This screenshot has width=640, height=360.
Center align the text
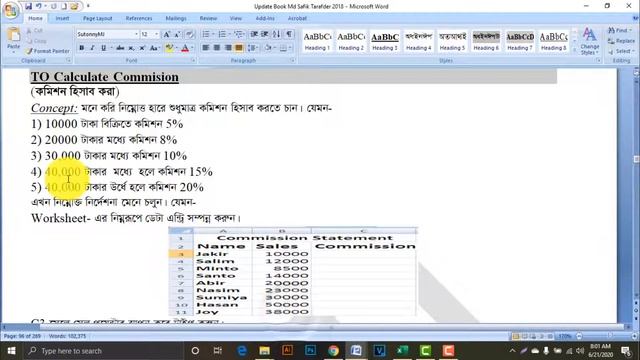coord(217,48)
